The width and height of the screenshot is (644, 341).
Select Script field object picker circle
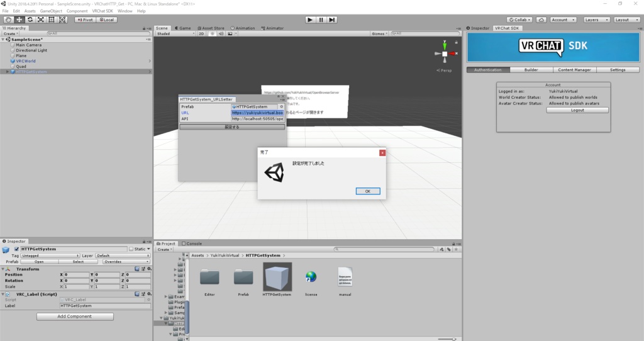coord(148,300)
